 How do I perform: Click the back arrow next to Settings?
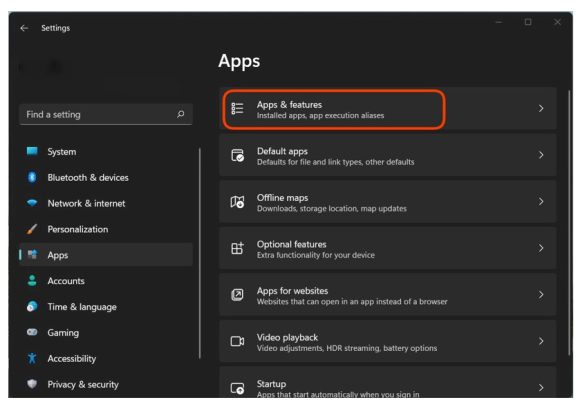(x=24, y=28)
